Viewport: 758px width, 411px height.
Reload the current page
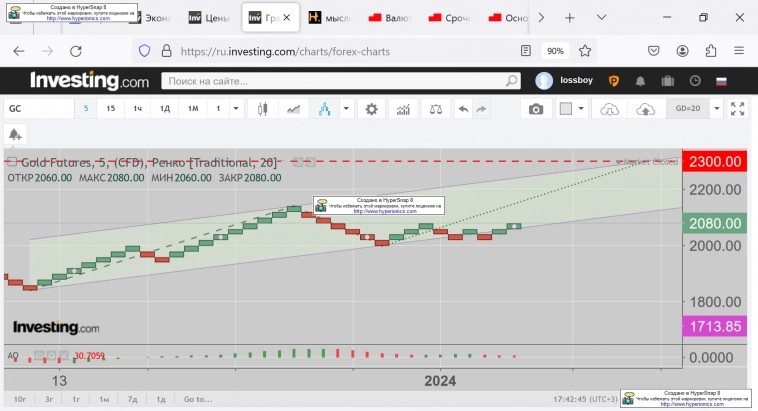coord(76,51)
